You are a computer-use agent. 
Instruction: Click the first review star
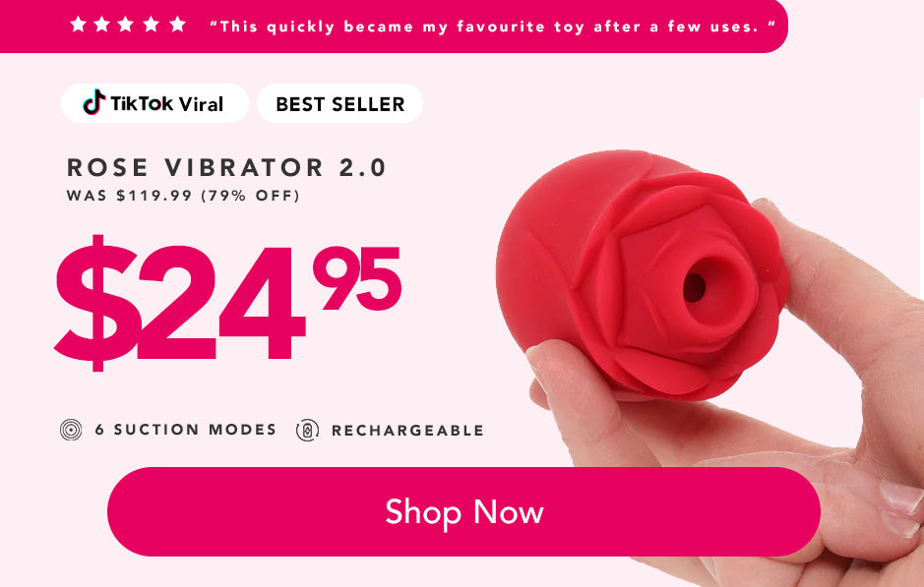tap(79, 25)
